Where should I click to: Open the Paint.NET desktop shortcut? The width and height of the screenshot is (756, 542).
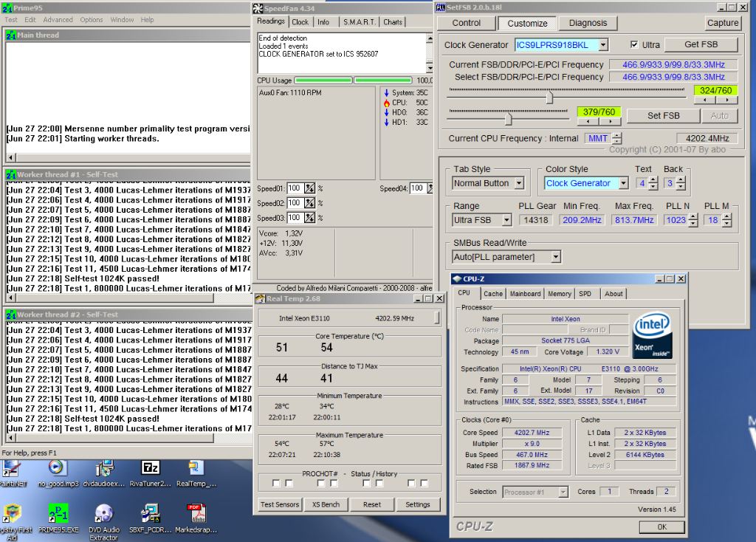(10, 467)
